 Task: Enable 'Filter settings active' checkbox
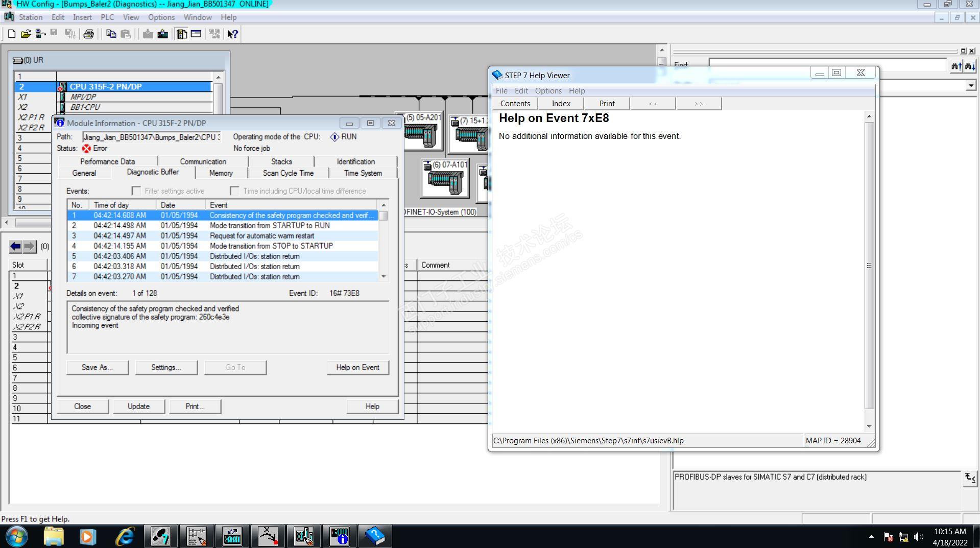pyautogui.click(x=136, y=191)
